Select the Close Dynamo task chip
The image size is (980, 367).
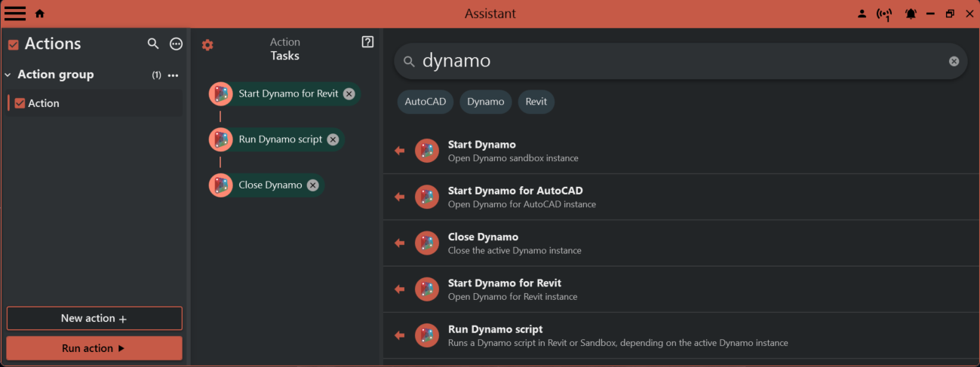266,185
